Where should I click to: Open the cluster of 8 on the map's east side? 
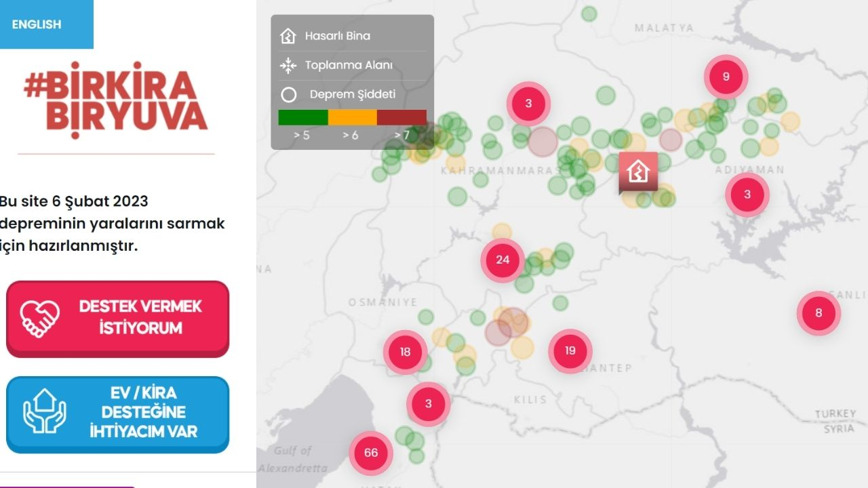coord(818,313)
